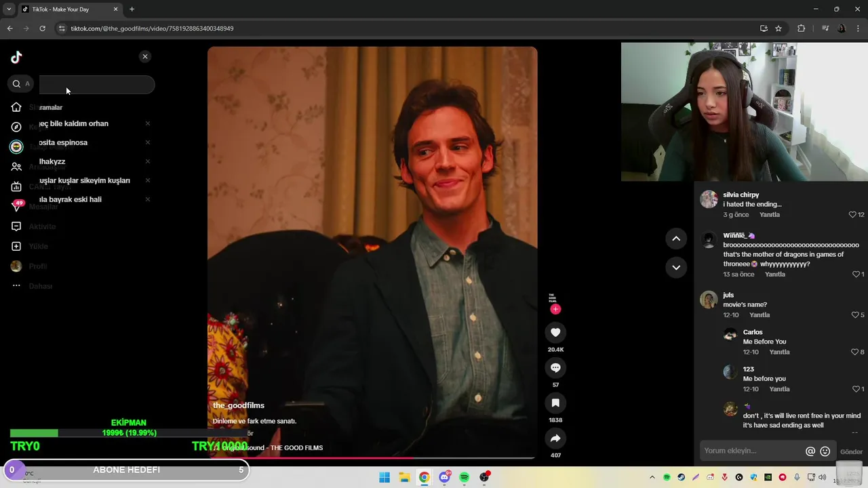Open the Friends icon in the sidebar
868x488 pixels.
point(16,167)
